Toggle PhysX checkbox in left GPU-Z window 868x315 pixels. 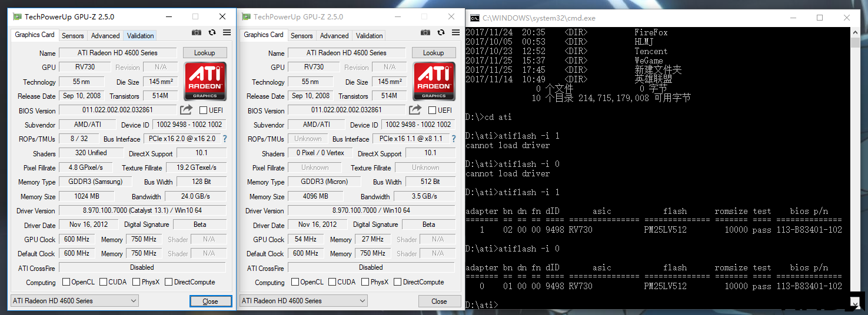[136, 282]
